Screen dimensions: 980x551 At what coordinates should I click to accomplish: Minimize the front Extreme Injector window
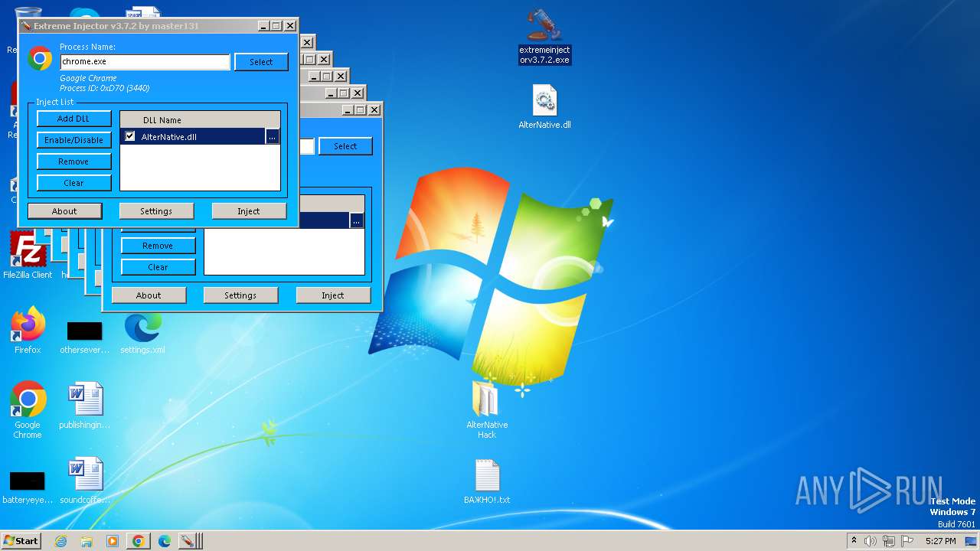263,26
